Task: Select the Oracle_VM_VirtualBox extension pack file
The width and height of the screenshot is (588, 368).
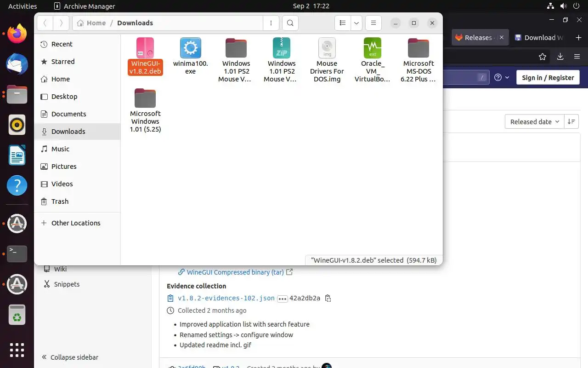Action: [x=373, y=48]
